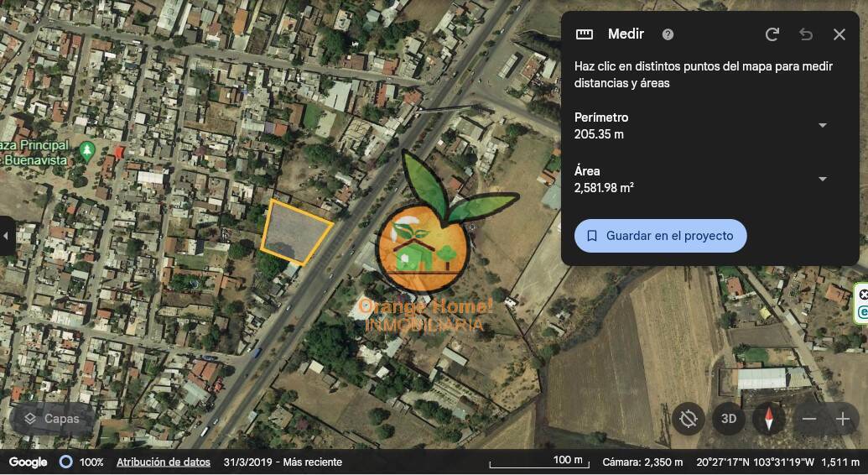Click the compass to reset north

[x=769, y=419]
